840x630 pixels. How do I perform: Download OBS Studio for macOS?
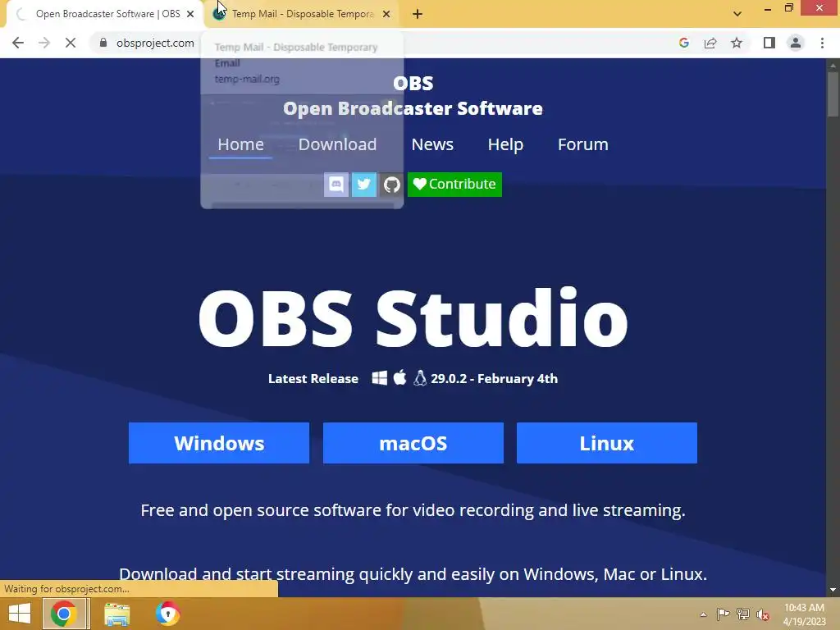413,443
